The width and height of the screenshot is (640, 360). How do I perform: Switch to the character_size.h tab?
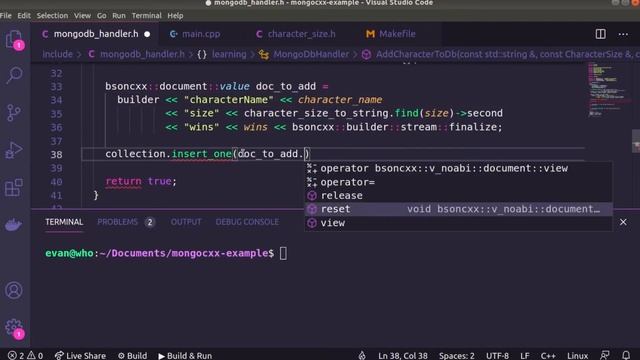click(296, 34)
